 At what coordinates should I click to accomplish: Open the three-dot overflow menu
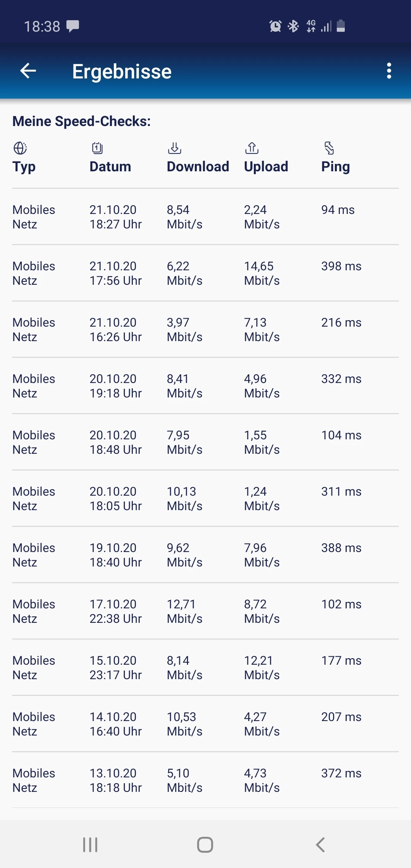coord(389,71)
